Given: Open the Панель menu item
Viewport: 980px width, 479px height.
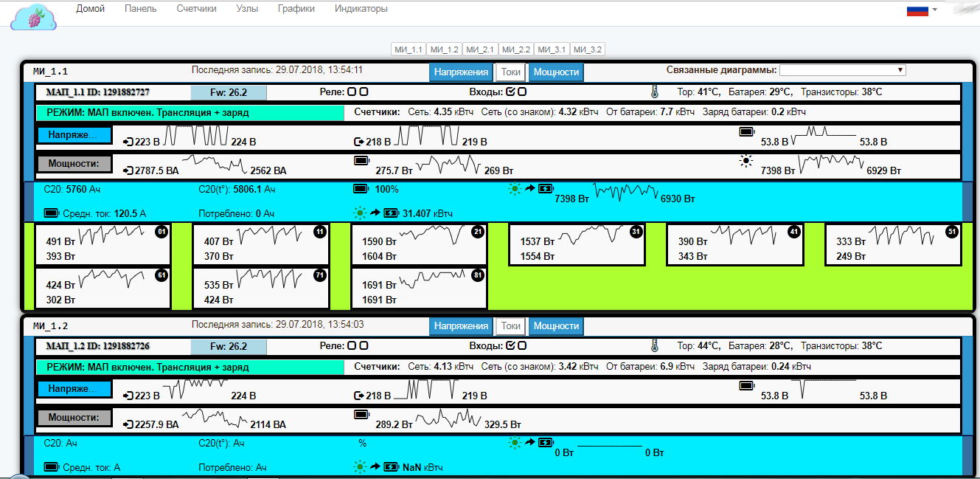Looking at the screenshot, I should coord(141,9).
